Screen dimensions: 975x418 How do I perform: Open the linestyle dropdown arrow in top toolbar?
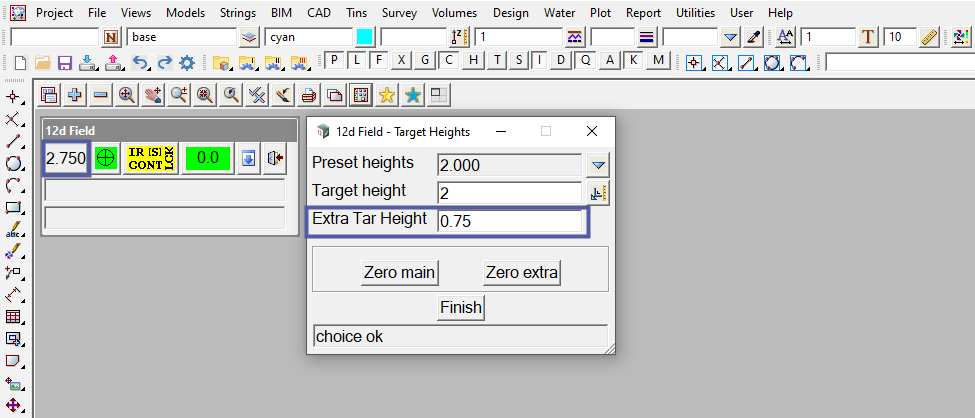click(x=730, y=37)
